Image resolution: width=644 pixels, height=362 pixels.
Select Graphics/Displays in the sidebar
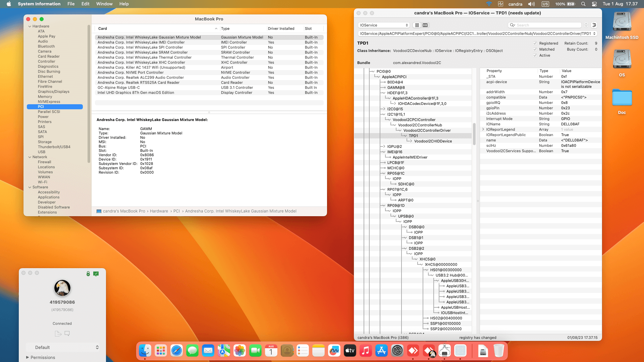[54, 92]
